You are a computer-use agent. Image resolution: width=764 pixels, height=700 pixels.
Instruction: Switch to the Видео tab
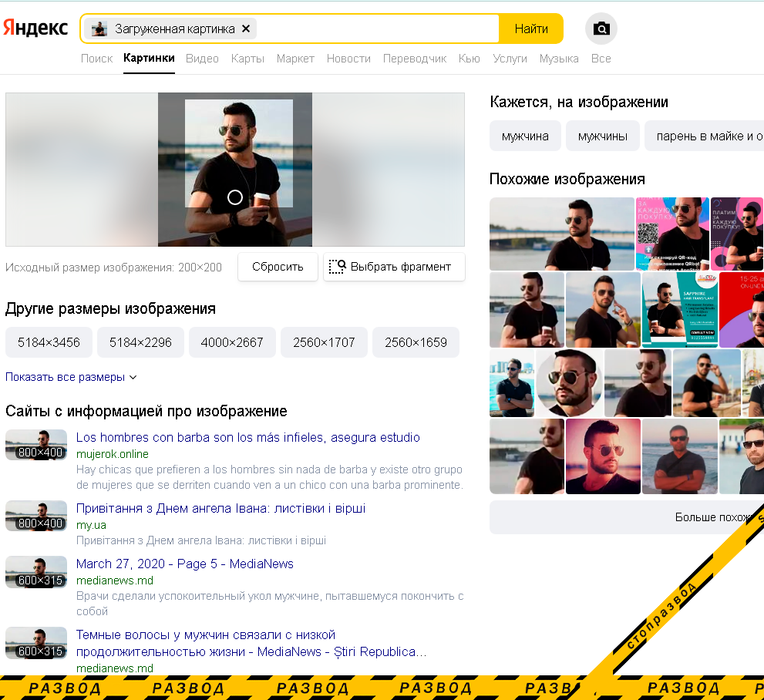click(x=202, y=59)
